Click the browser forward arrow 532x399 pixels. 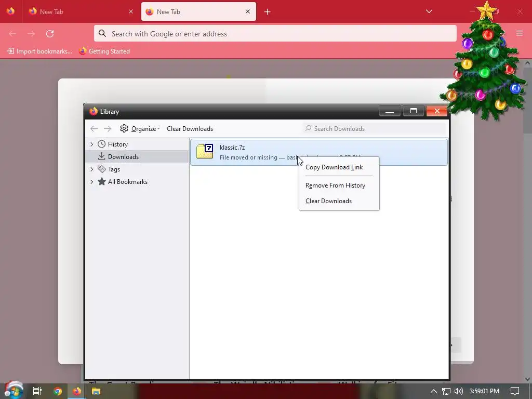(x=31, y=34)
